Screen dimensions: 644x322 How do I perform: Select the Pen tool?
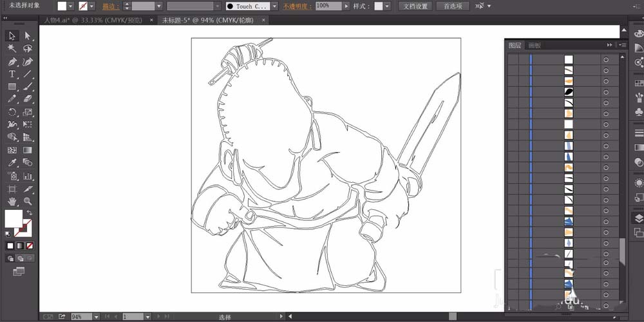point(12,62)
